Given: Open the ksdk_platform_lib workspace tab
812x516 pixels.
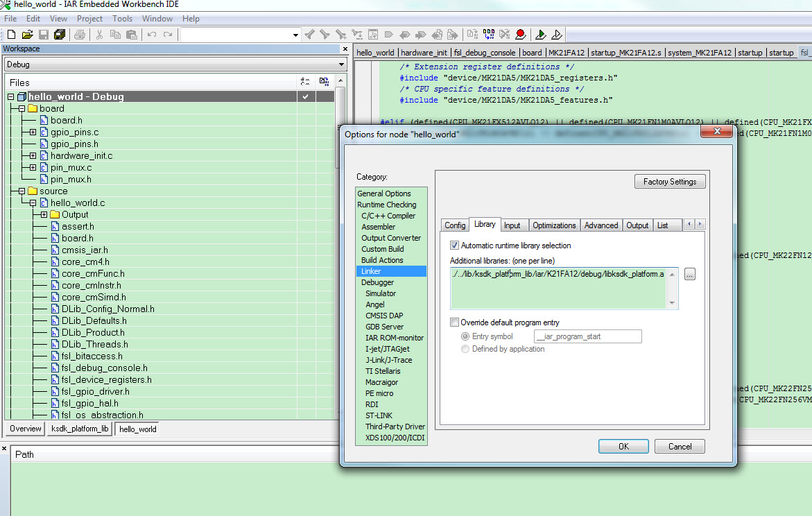Looking at the screenshot, I should coord(80,429).
